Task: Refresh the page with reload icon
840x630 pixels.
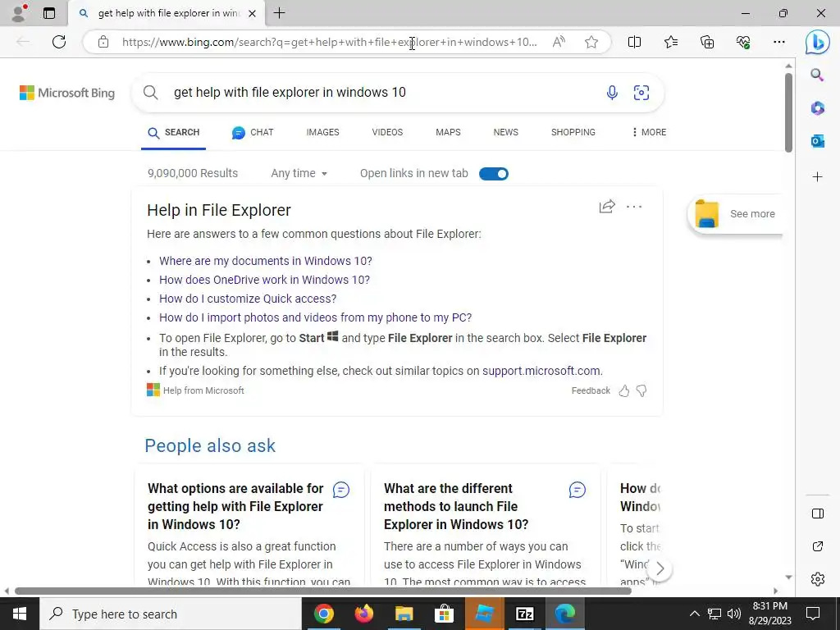Action: pyautogui.click(x=59, y=42)
